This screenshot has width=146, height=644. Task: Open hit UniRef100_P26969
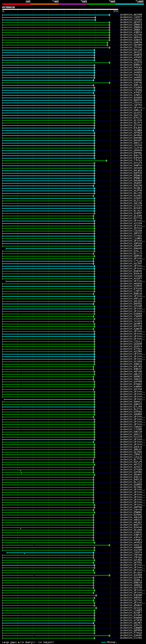coord(131,87)
